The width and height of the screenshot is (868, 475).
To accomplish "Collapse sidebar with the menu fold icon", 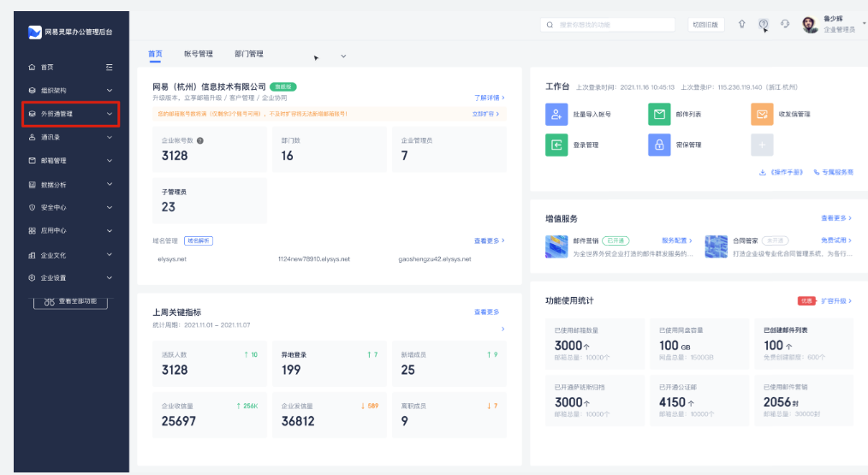I will click(x=109, y=67).
